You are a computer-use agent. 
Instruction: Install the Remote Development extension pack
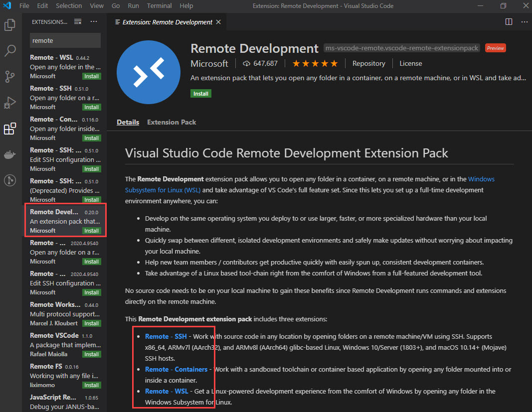pos(201,94)
